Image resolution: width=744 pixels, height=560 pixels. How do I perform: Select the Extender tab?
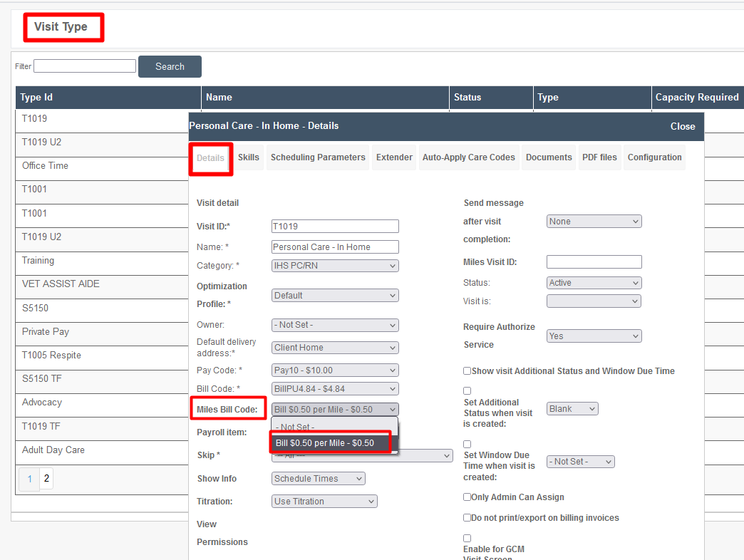coord(394,157)
